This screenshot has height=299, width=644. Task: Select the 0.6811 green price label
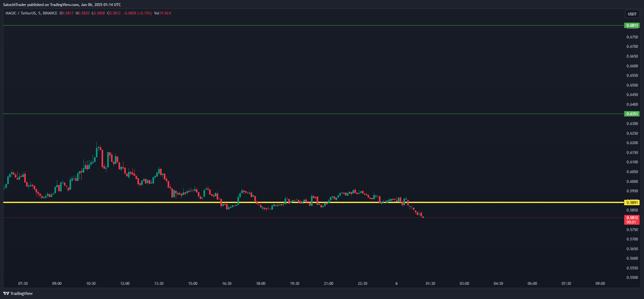[632, 25]
